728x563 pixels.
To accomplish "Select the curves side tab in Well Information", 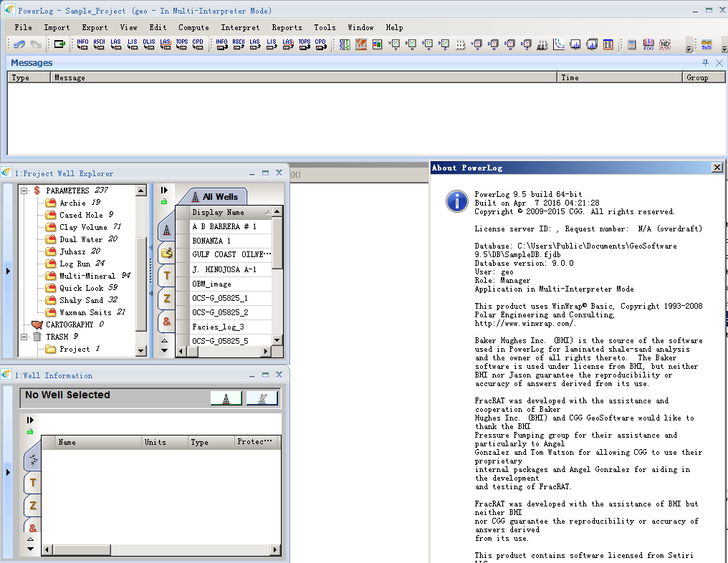I will tap(32, 460).
